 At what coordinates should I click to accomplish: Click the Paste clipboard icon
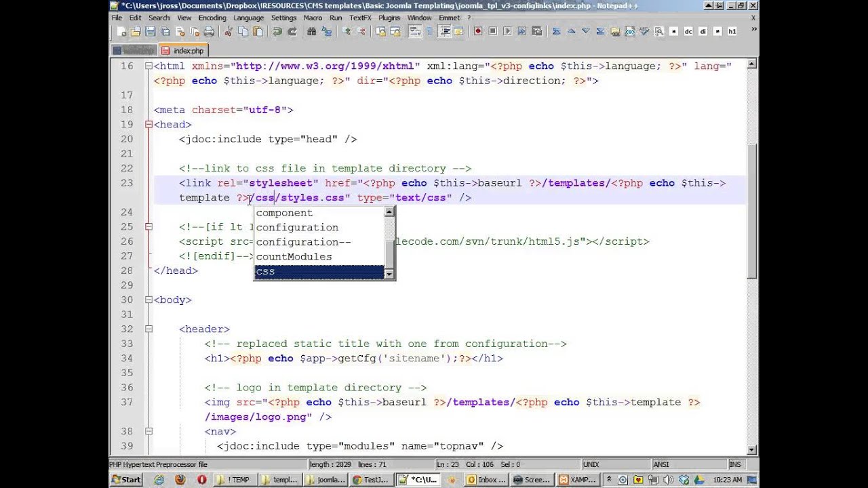pyautogui.click(x=258, y=31)
